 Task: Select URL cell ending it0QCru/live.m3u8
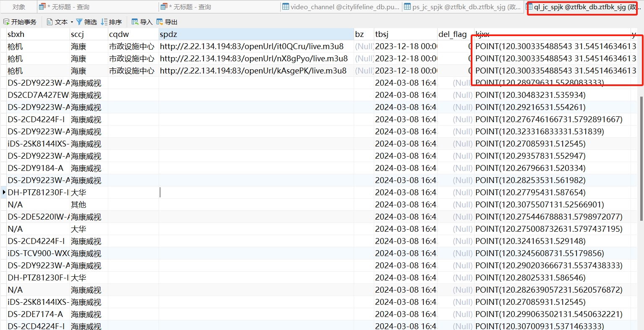(x=256, y=46)
